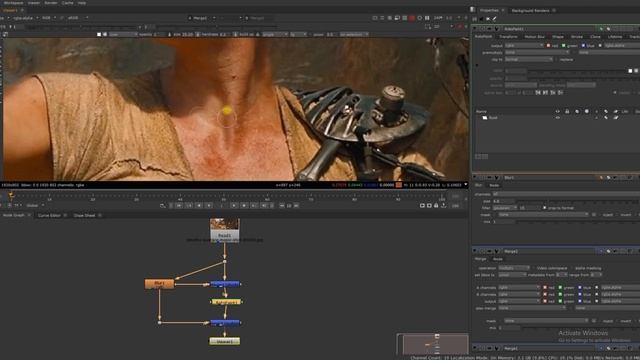Image resolution: width=640 pixels, height=360 pixels.
Task: Select the Viewer1 node in graph
Action: click(224, 341)
